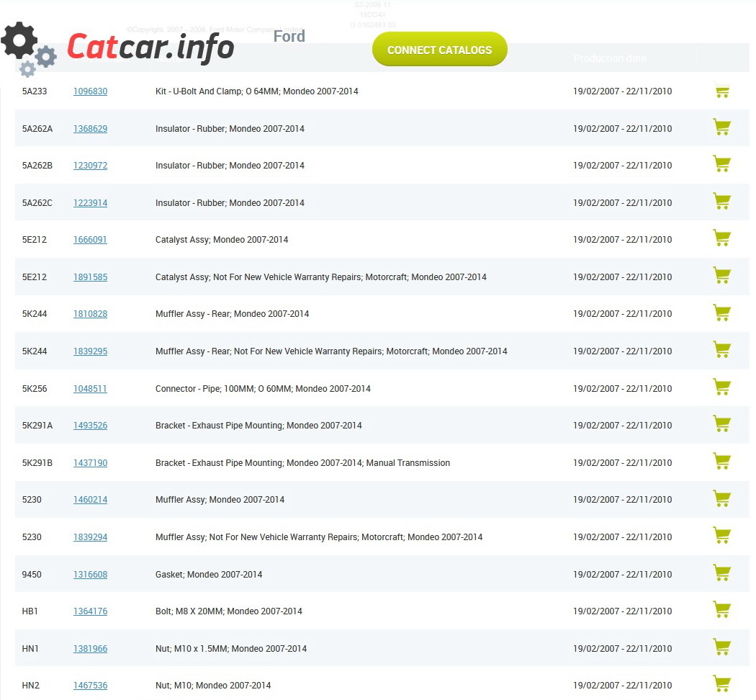The width and height of the screenshot is (756, 700).
Task: Add Bolt M8 1364176 to cart
Action: (x=721, y=610)
